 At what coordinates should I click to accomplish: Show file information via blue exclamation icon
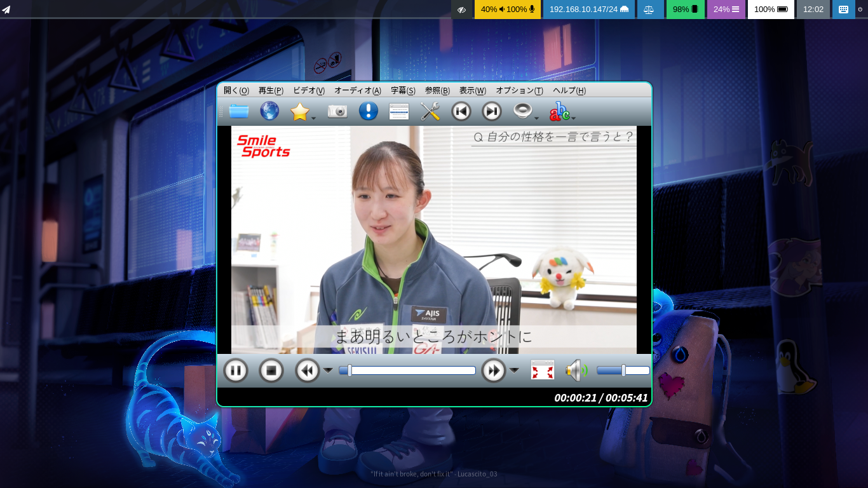(369, 111)
